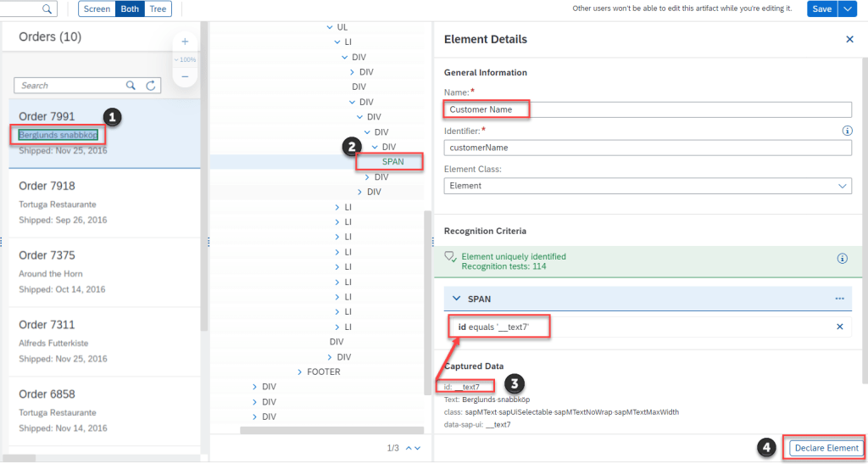The image size is (868, 464).
Task: Open the Element Class dropdown
Action: tap(648, 186)
